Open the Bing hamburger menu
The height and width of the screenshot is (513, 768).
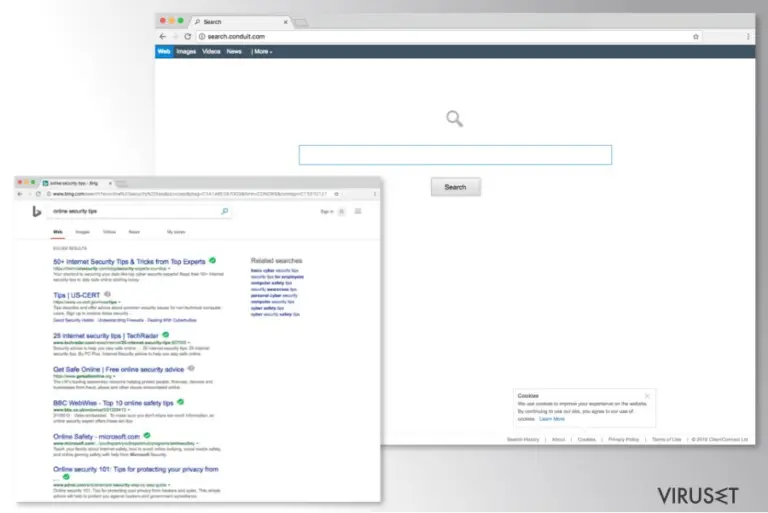point(358,211)
